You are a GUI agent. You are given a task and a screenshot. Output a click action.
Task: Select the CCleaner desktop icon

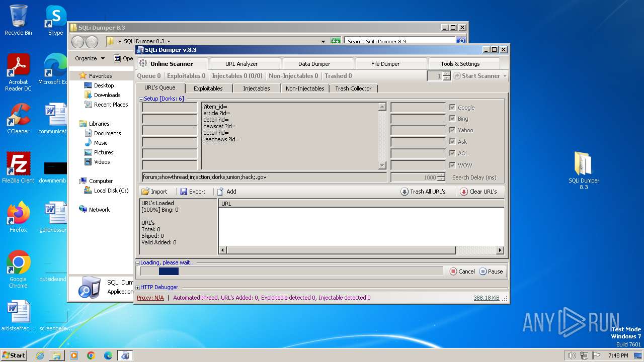18,119
